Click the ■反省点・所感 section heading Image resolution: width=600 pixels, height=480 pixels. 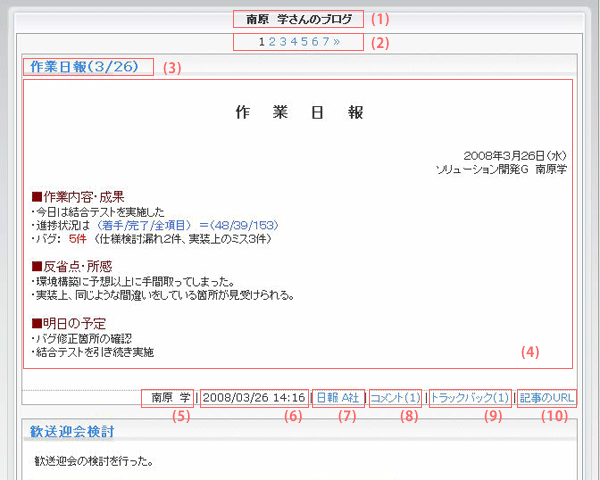(x=72, y=266)
